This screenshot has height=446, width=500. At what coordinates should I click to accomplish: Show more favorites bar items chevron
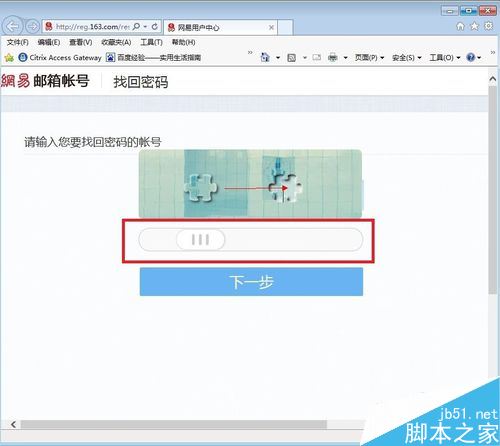click(x=250, y=53)
